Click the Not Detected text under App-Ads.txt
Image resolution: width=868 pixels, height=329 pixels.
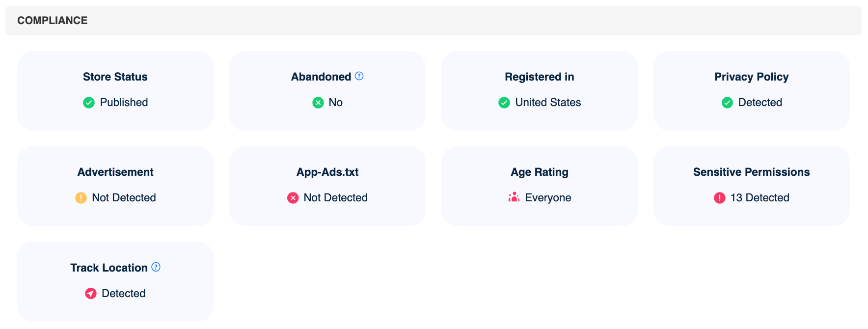(x=335, y=198)
